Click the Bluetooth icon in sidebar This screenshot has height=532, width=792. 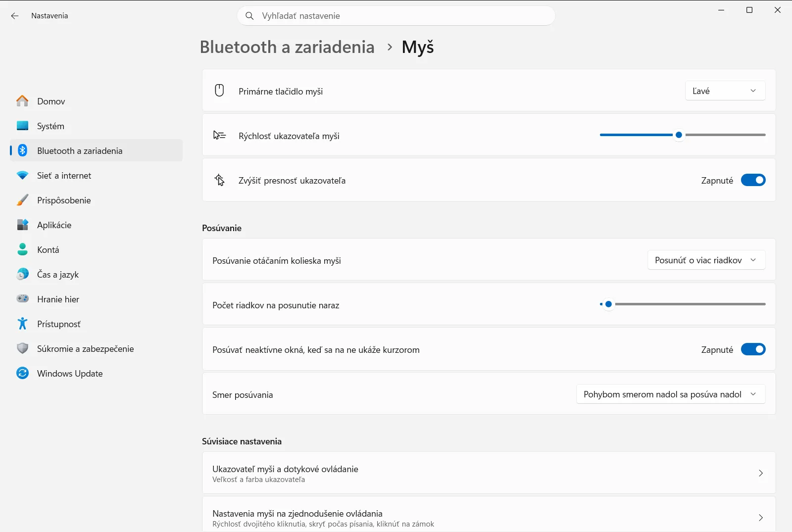point(22,150)
